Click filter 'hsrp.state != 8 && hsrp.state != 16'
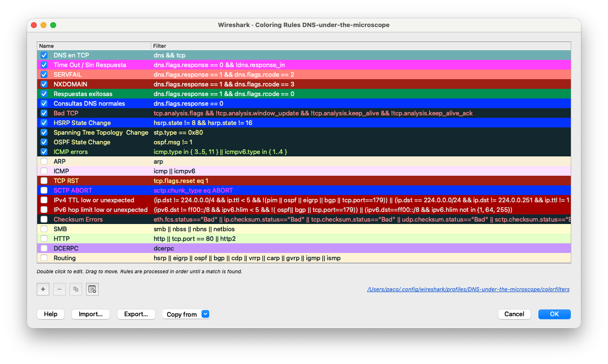This screenshot has width=608, height=364. coord(203,123)
